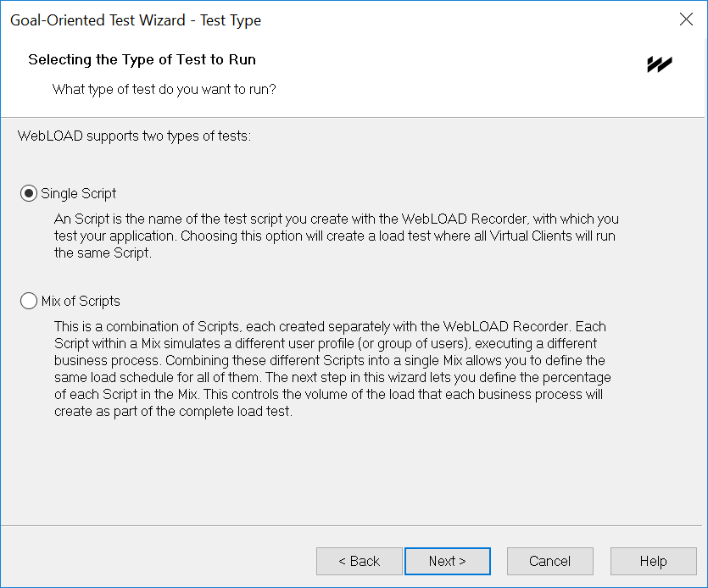
Task: Open Help for this wizard page
Action: [654, 561]
